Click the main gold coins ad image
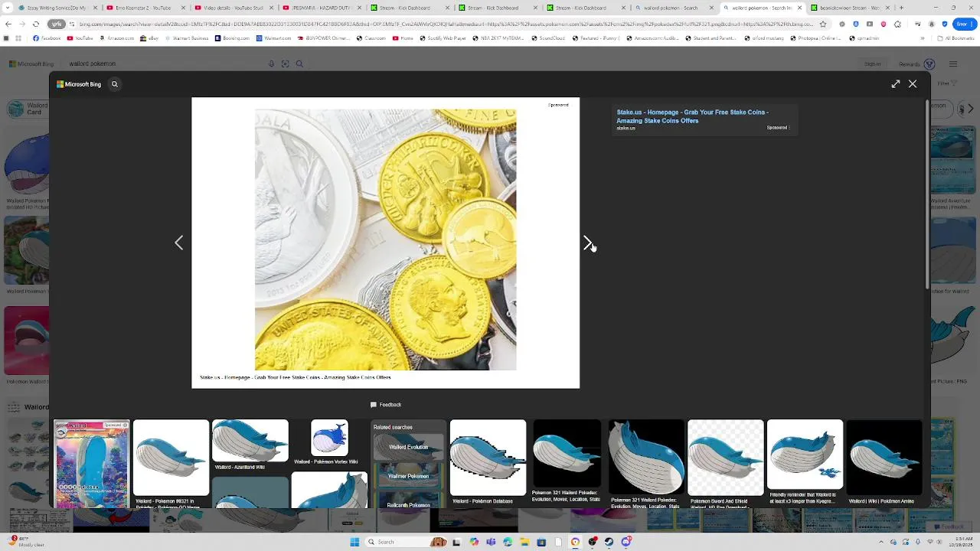This screenshot has height=551, width=980. [x=386, y=240]
